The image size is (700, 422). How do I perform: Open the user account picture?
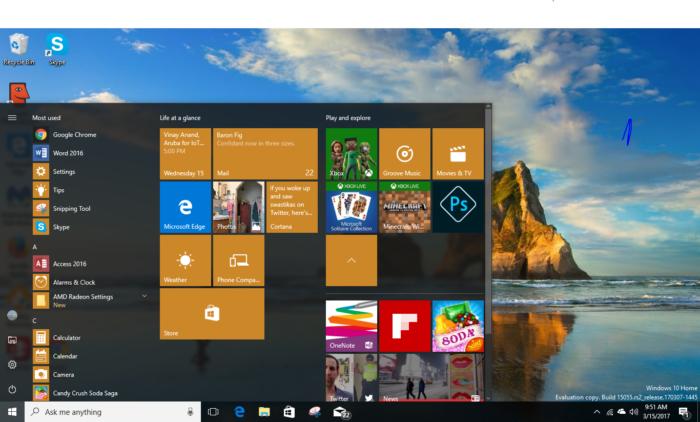coord(12,315)
